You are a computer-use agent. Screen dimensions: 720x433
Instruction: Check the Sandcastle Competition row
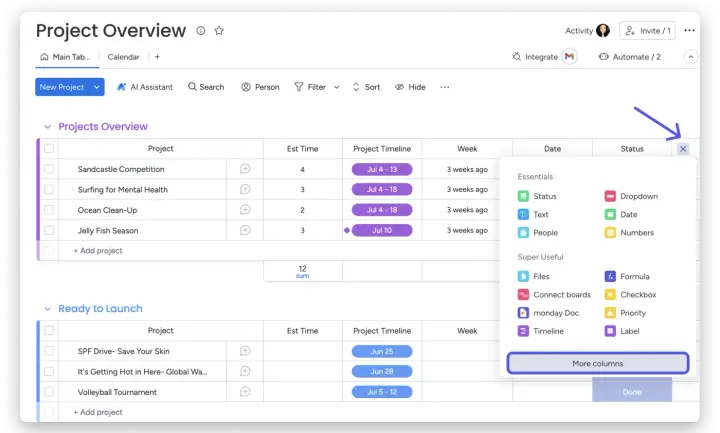point(49,169)
